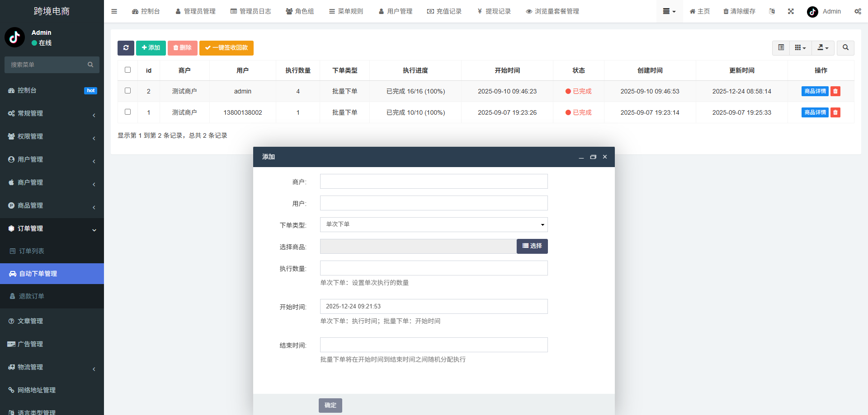Click the 一键签收回款 button

click(x=226, y=48)
